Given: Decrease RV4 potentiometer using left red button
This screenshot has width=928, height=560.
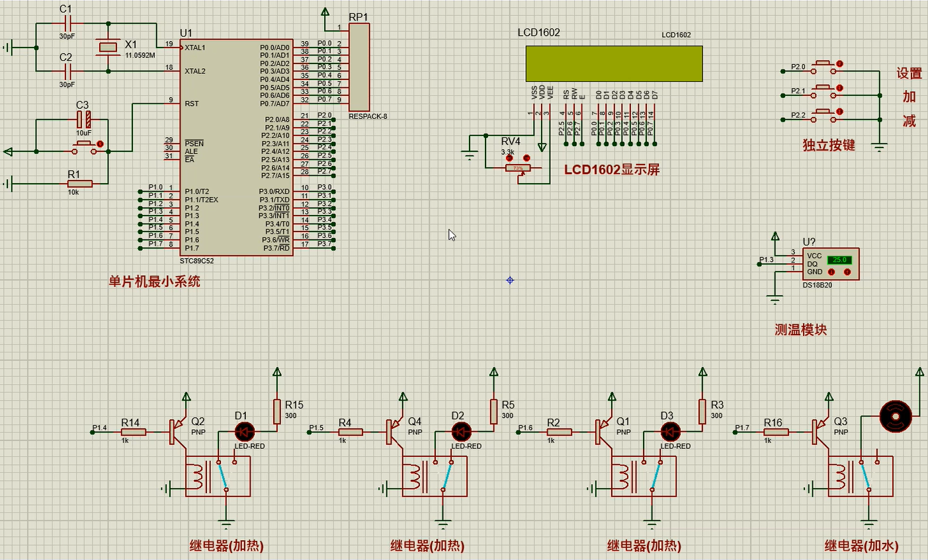Looking at the screenshot, I should 509,158.
